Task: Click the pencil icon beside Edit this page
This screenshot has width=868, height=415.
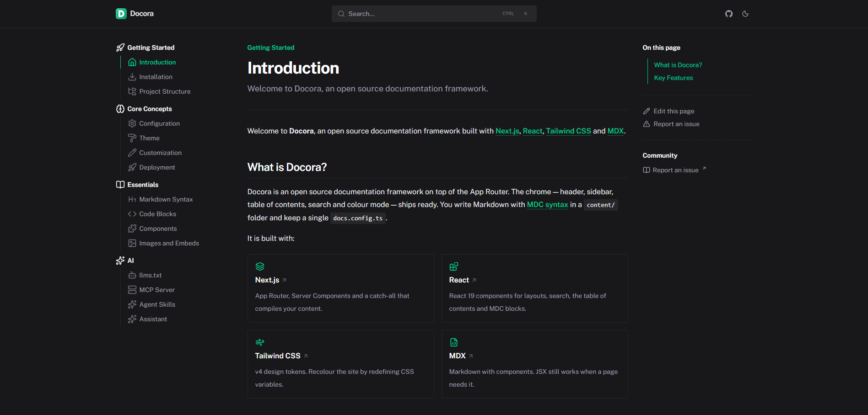Action: point(647,111)
